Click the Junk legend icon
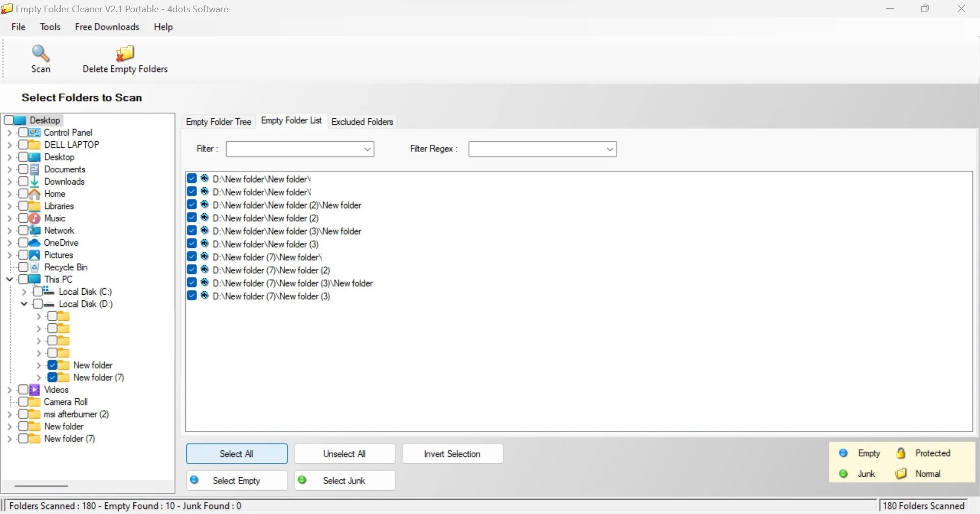This screenshot has height=514, width=980. (x=843, y=473)
